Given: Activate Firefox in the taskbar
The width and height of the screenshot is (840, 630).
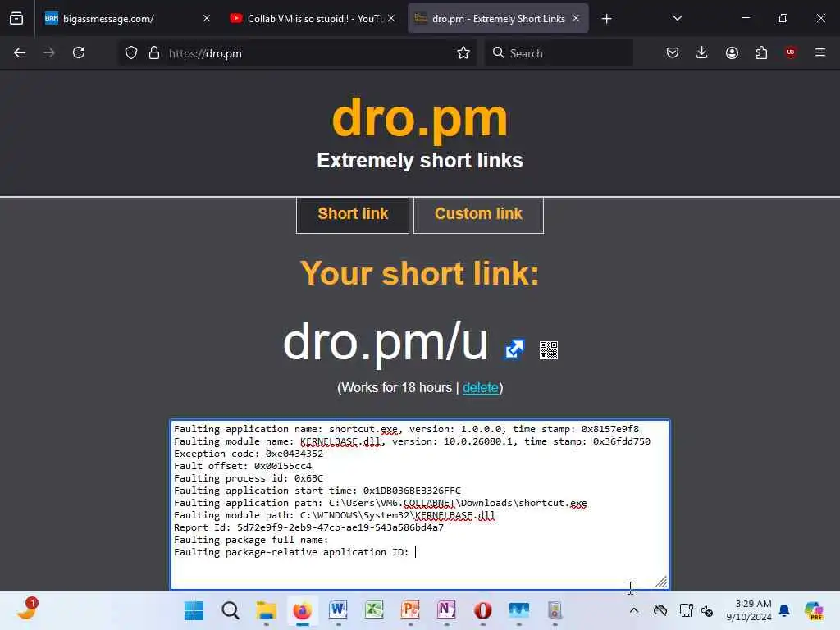Looking at the screenshot, I should click(x=303, y=610).
